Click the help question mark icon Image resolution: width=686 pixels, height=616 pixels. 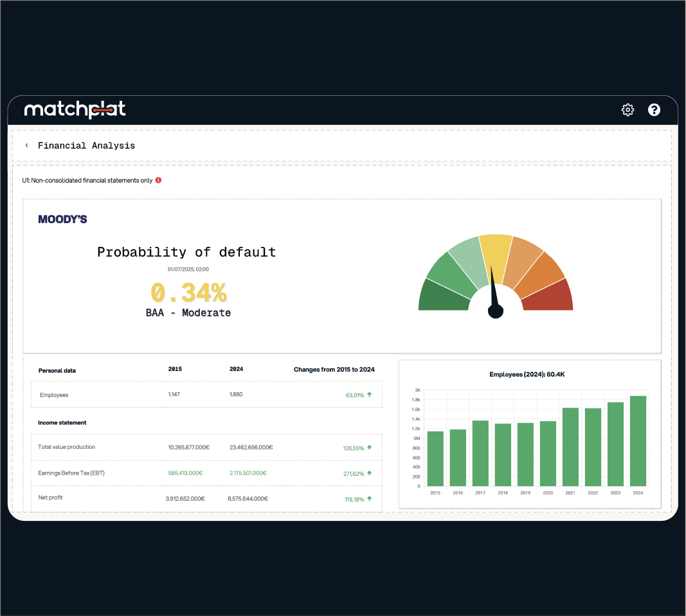click(x=654, y=110)
